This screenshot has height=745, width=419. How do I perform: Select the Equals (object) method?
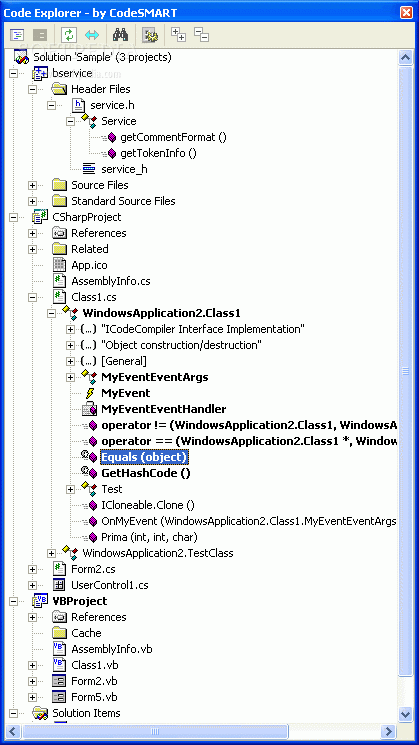point(144,457)
